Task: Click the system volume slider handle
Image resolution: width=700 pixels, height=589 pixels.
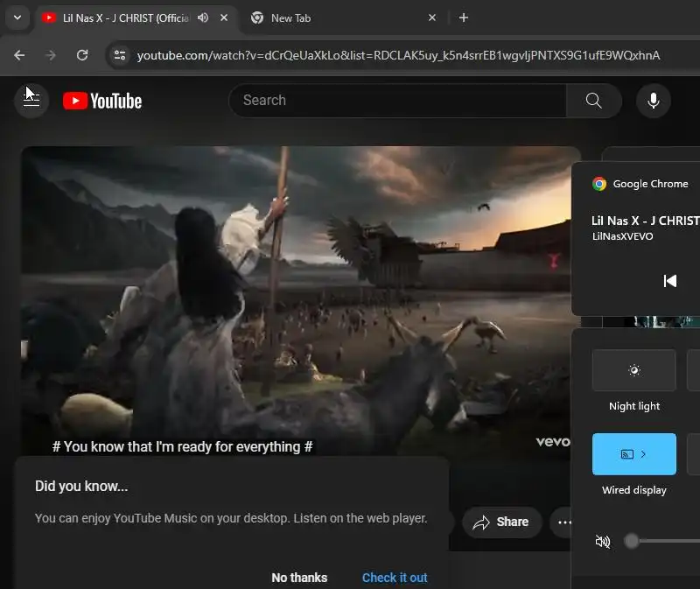Action: click(632, 541)
